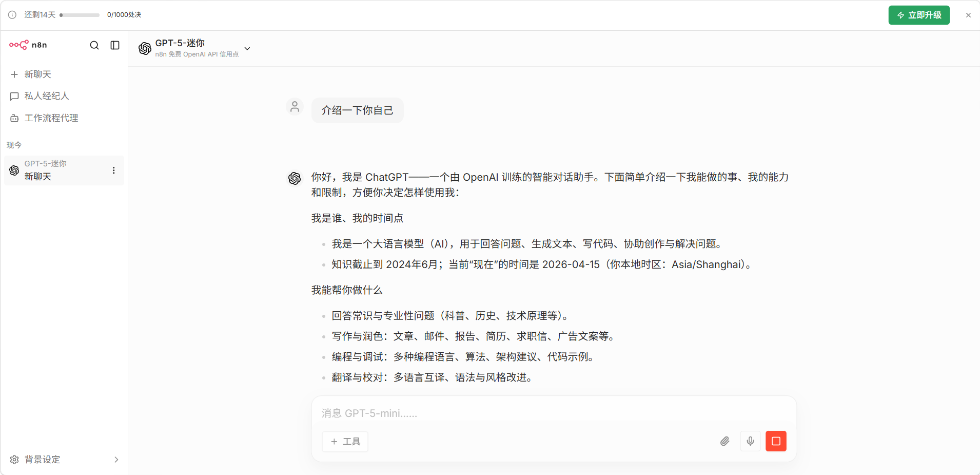The image size is (980, 475).
Task: Click the 介绍一下你自己 user message bubble
Action: 357,110
